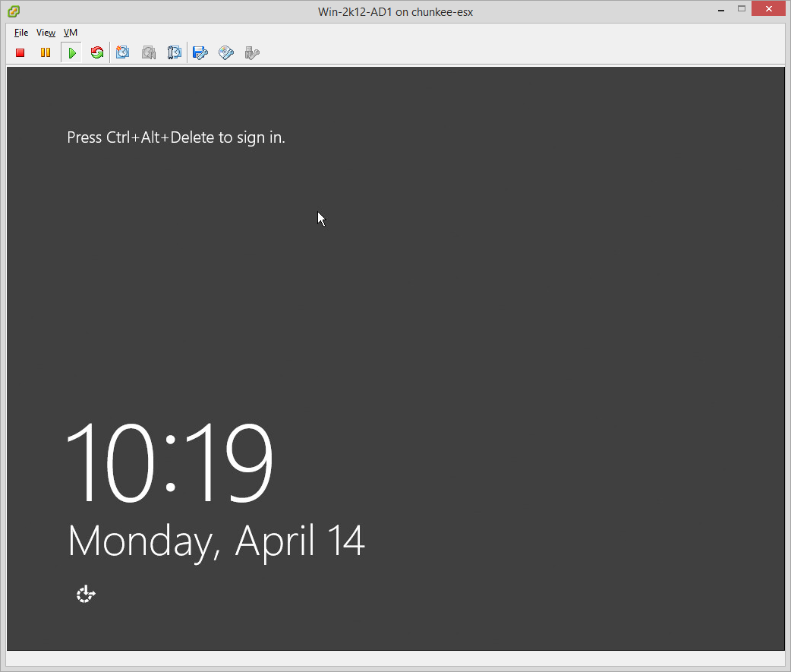
Task: Take a snapshot of the virtual machine
Action: coord(123,52)
